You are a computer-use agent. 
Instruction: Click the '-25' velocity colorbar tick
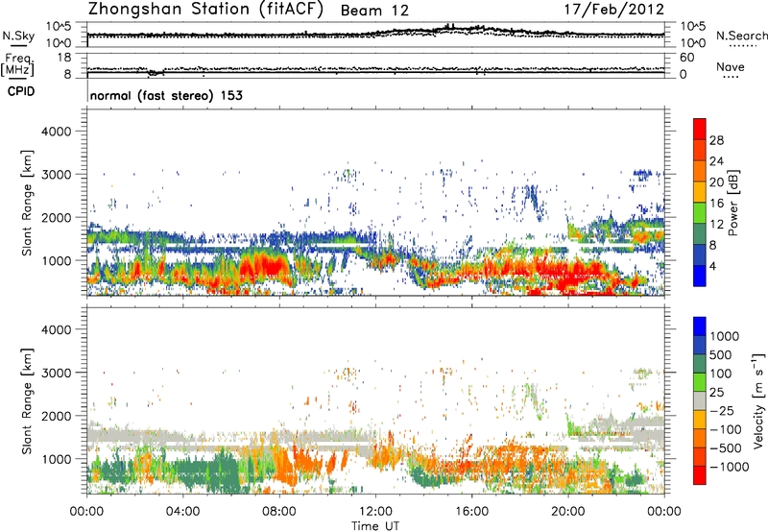pyautogui.click(x=721, y=410)
